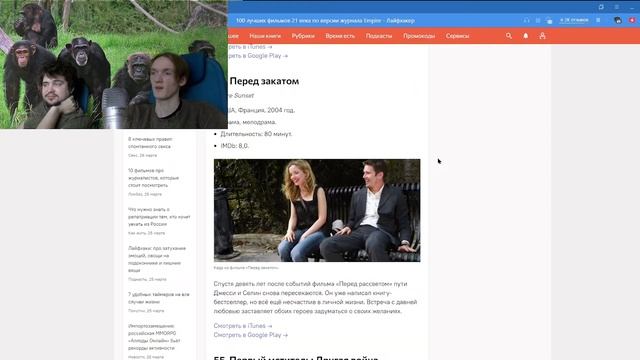The height and width of the screenshot is (360, 640).
Task: Open 'Промокоды' menu item
Action: tap(419, 36)
